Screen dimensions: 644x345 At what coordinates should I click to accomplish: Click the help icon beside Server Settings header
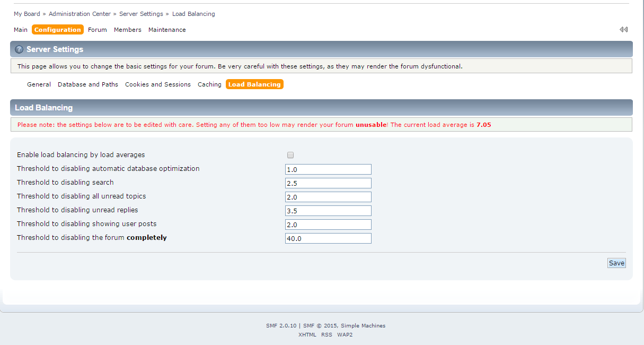pos(19,49)
